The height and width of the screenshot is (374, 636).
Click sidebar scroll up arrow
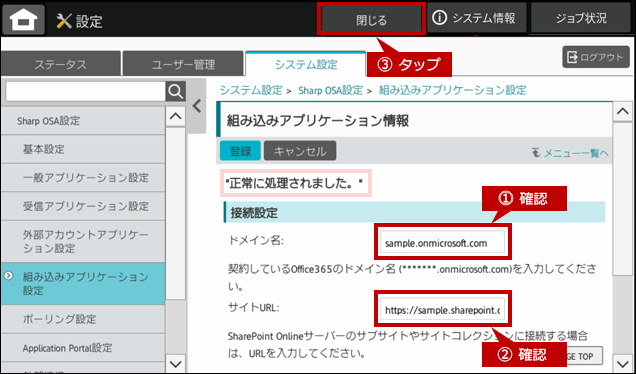coord(176,116)
